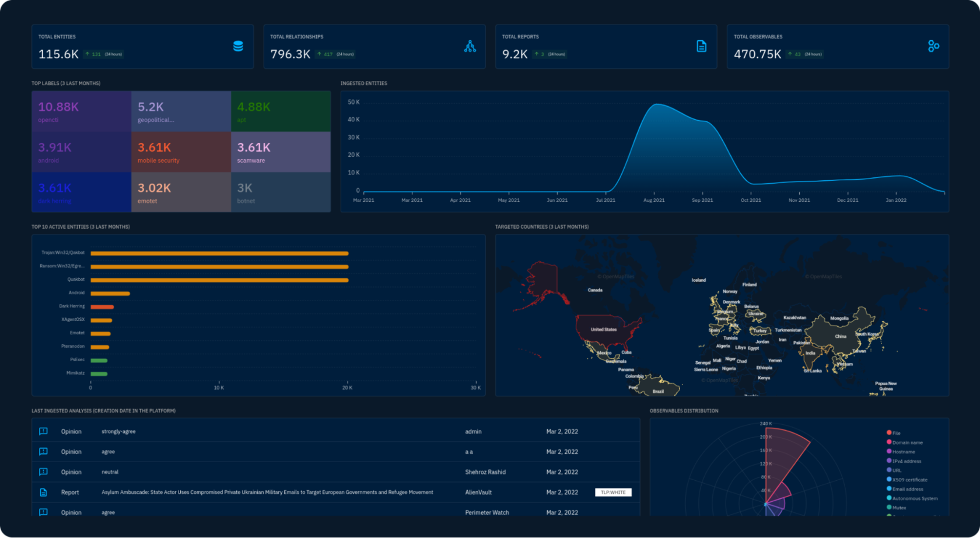The image size is (980, 538).
Task: Click the speech-bubble icon beside the strongly-agree opinion
Action: coord(43,431)
